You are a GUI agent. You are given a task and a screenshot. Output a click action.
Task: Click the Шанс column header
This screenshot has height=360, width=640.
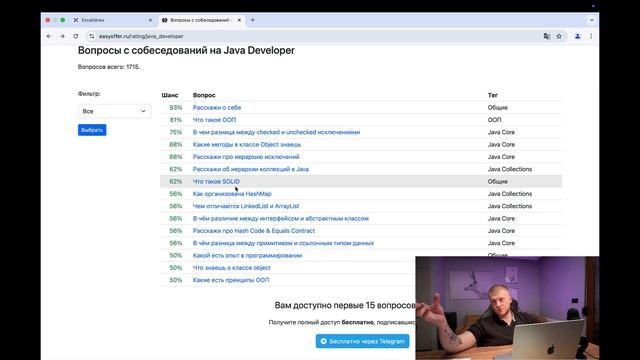(170, 95)
